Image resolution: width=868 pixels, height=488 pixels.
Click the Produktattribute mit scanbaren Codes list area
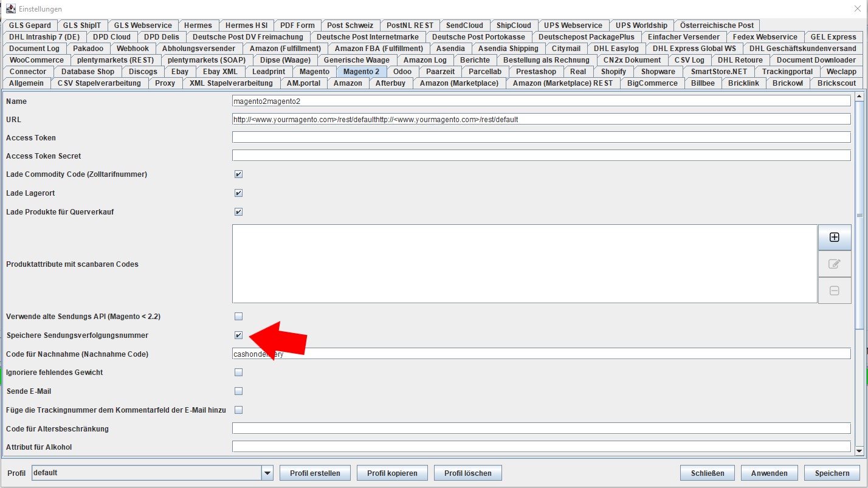[525, 264]
